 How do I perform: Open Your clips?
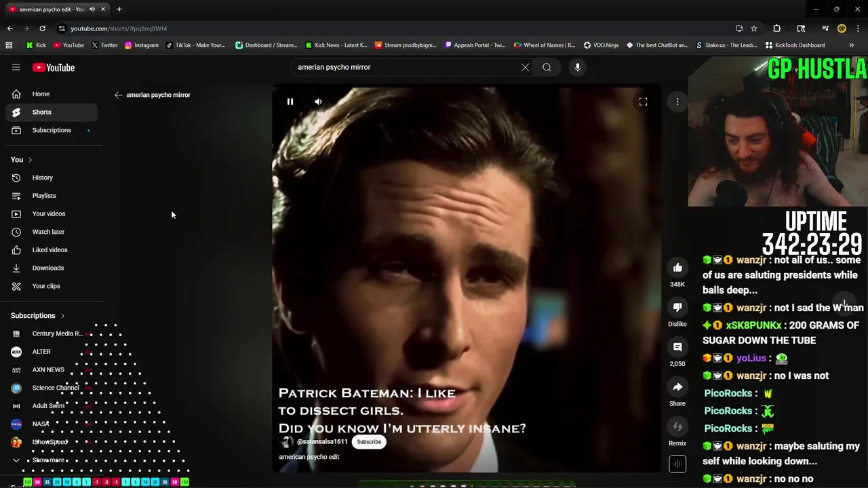point(51,286)
